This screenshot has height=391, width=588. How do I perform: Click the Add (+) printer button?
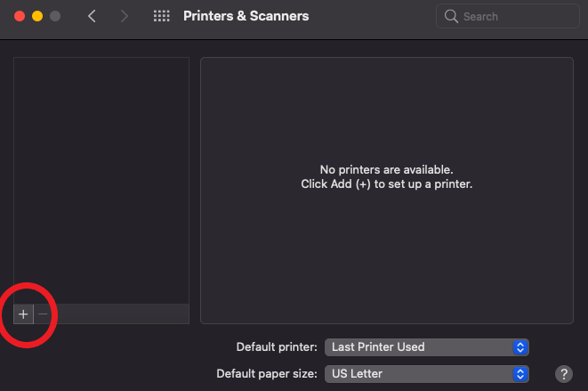(23, 314)
